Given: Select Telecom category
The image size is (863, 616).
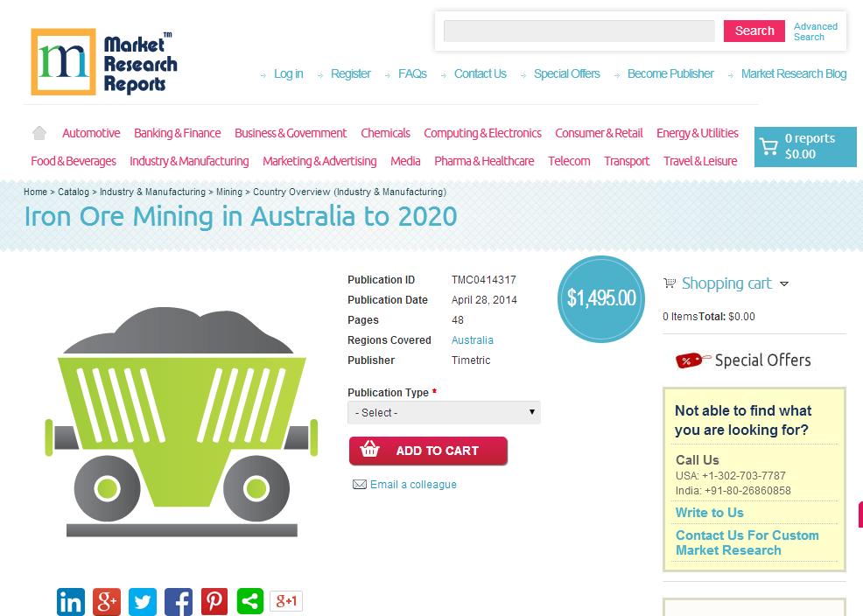Looking at the screenshot, I should (x=569, y=161).
